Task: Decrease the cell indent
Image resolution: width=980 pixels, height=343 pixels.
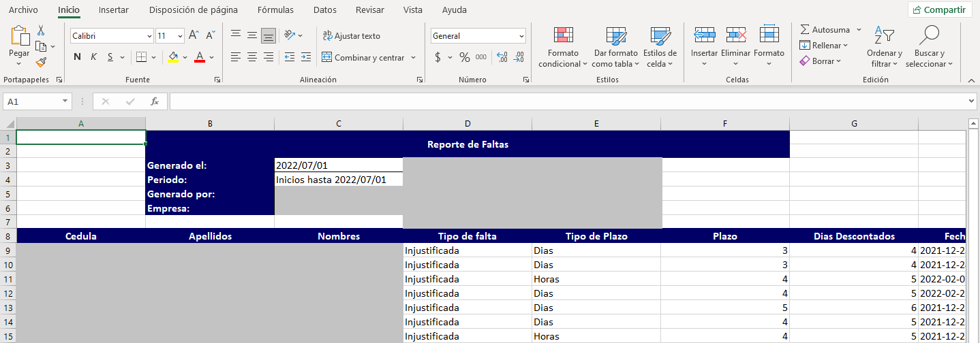Action: tap(290, 57)
